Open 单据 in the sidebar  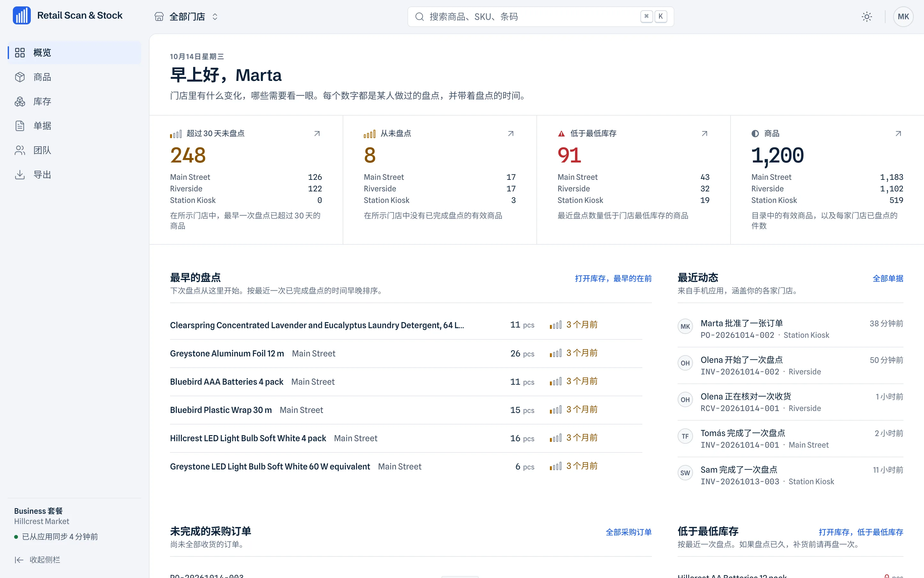(x=74, y=126)
